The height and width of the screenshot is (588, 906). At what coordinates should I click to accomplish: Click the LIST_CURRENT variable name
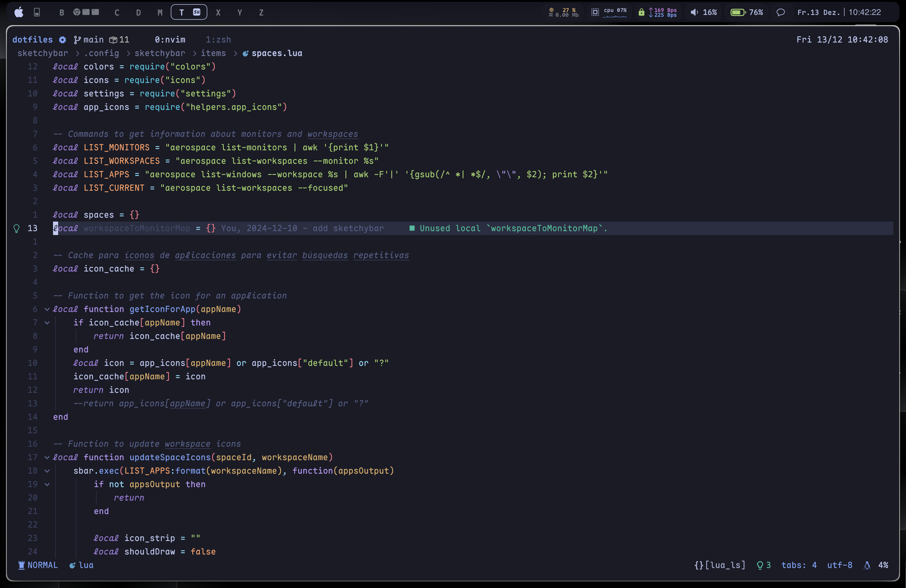point(114,188)
